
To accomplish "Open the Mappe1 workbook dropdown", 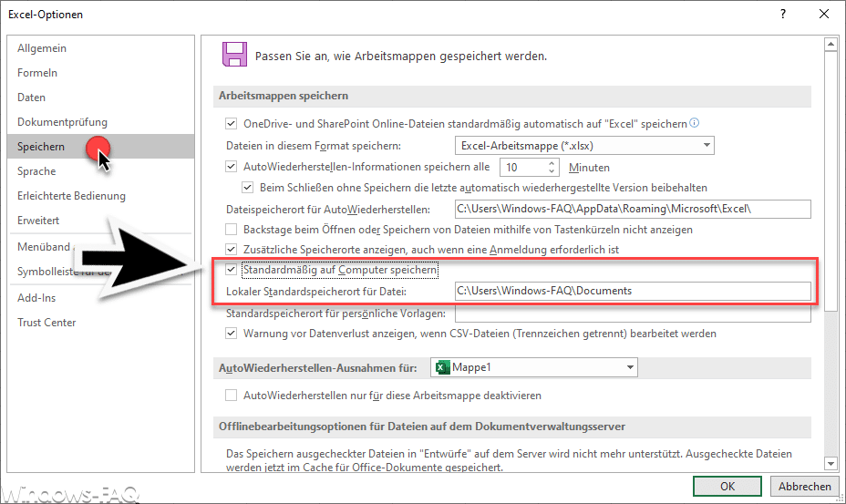I will [x=533, y=367].
